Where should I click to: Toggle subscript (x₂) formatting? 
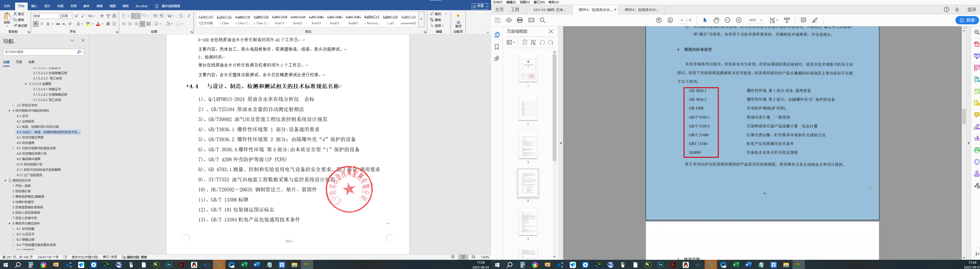[64, 24]
